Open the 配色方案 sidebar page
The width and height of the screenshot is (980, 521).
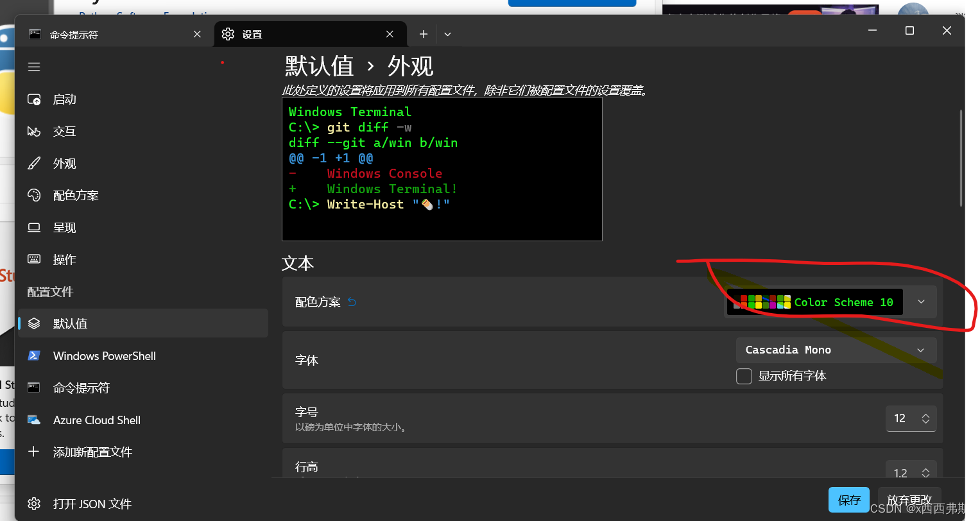click(142, 196)
